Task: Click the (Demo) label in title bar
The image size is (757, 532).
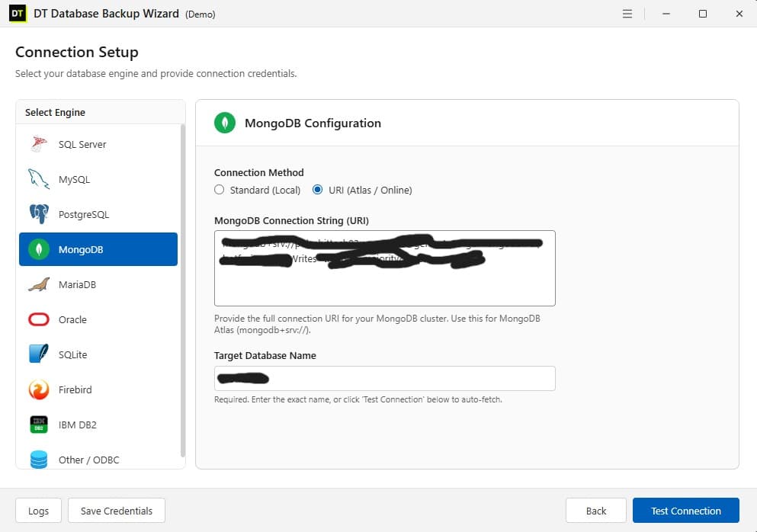Action: [200, 14]
